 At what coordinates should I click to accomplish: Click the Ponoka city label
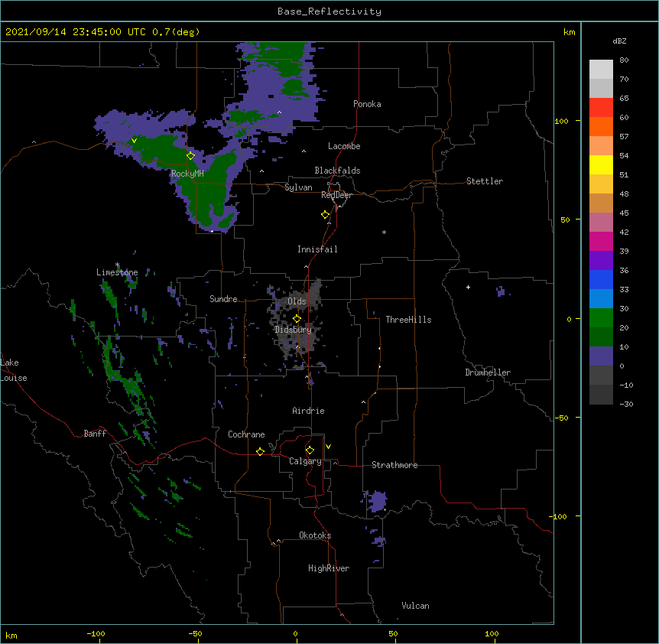(x=367, y=104)
